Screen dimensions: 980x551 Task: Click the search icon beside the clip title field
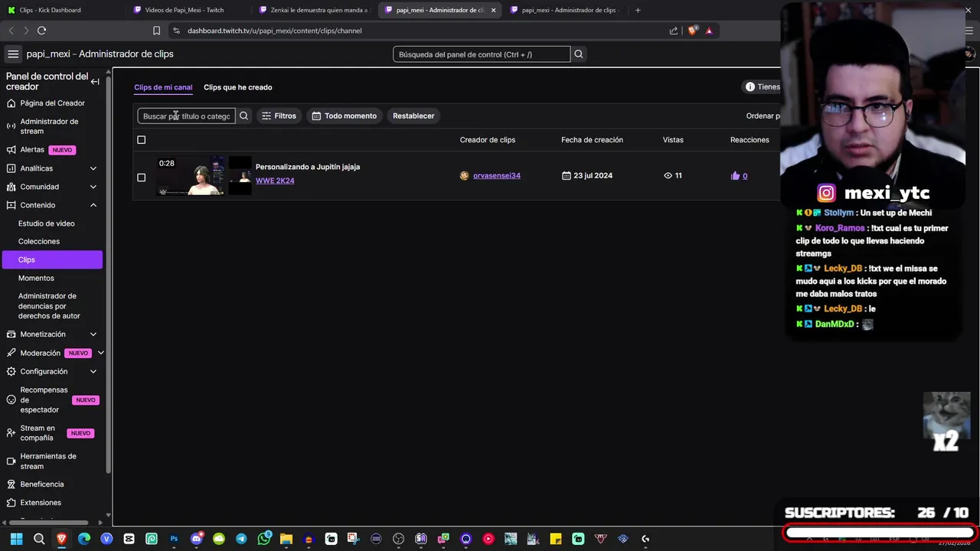point(244,116)
